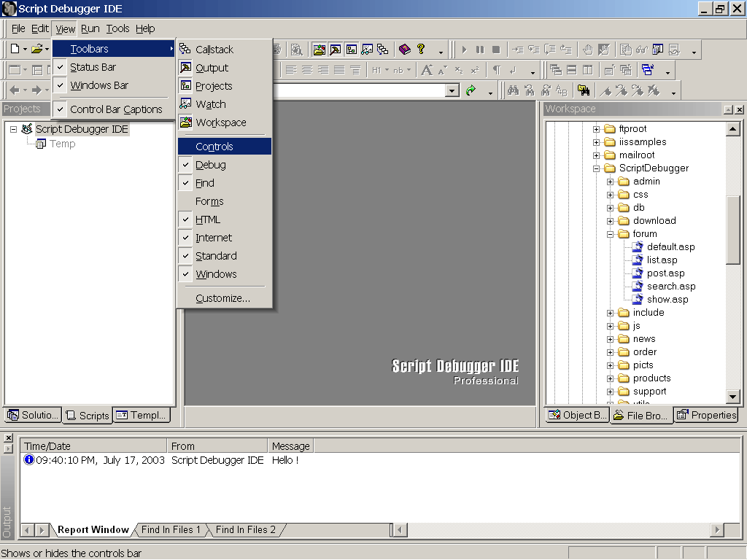Select the default.asp file
The height and width of the screenshot is (560, 747).
coord(671,246)
